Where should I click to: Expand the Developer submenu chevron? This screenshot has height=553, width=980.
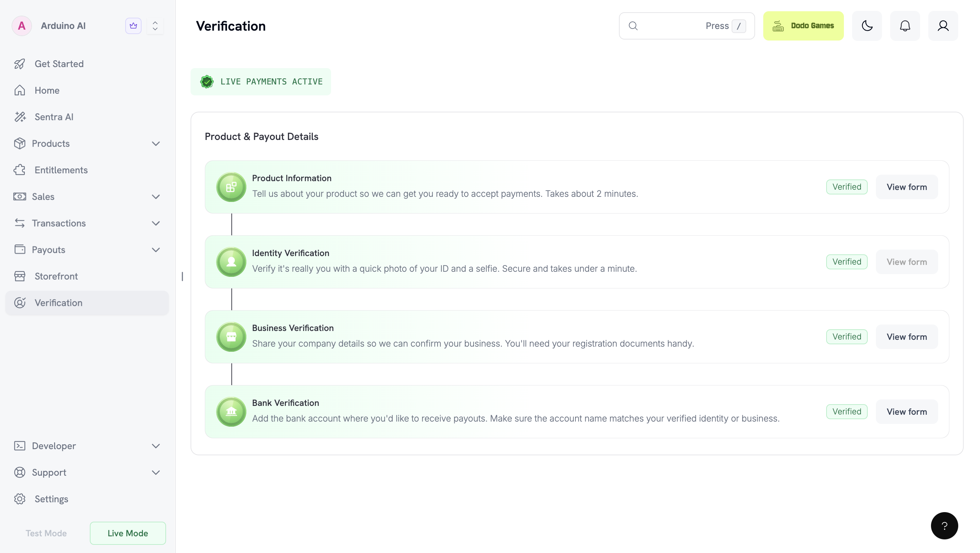[156, 446]
